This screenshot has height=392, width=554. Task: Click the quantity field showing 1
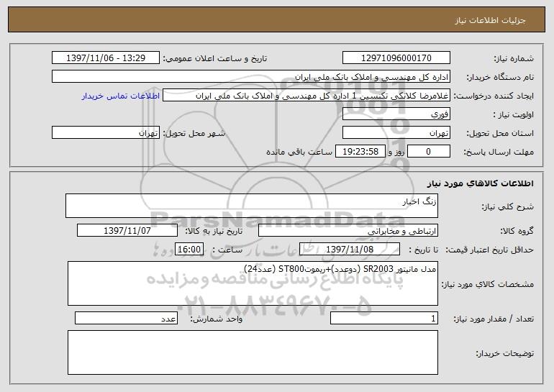(x=384, y=318)
